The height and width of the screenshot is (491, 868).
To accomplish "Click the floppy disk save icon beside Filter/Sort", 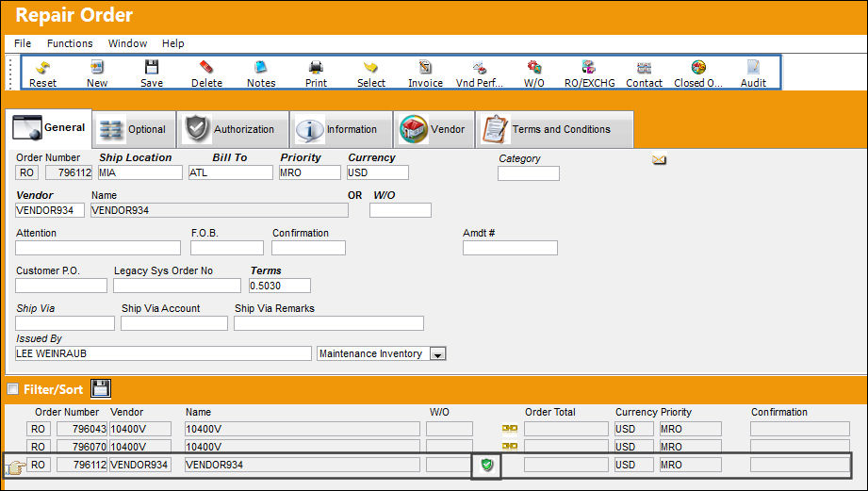I will 100,388.
